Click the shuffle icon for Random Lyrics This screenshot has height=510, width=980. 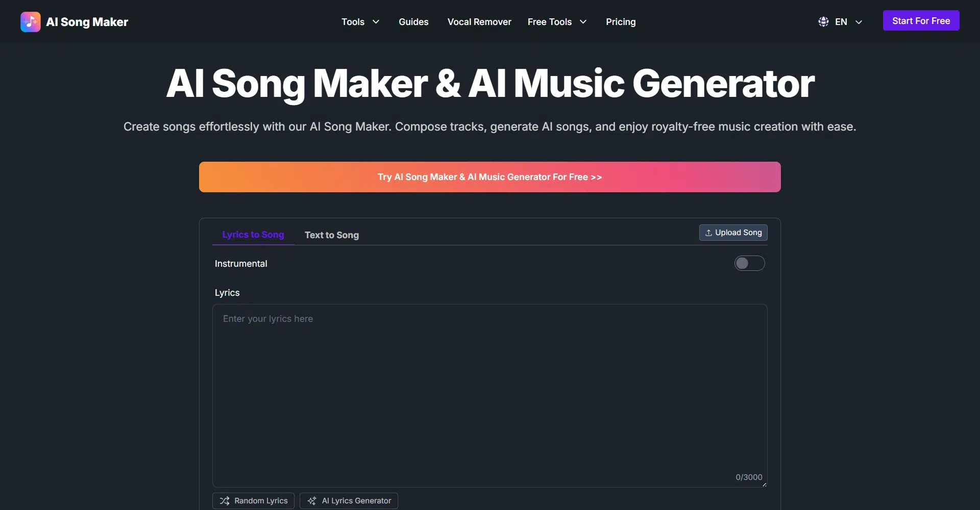pos(224,501)
